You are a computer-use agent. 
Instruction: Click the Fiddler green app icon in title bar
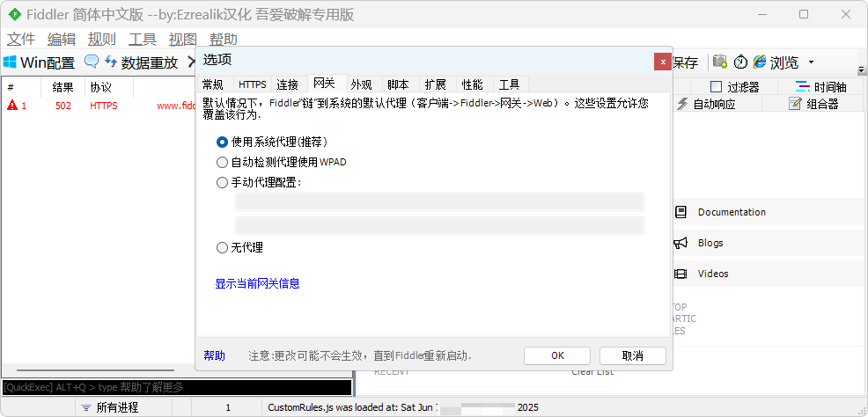point(15,14)
